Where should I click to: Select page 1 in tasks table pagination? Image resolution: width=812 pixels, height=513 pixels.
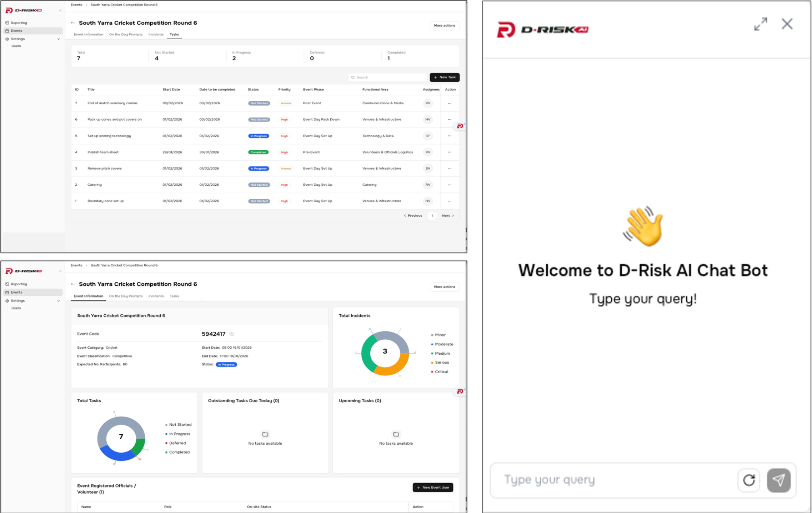point(432,216)
